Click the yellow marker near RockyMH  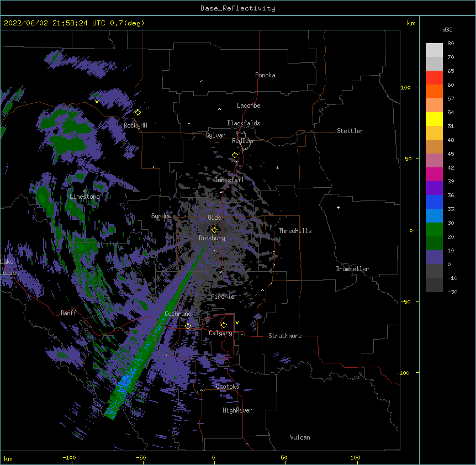click(138, 112)
